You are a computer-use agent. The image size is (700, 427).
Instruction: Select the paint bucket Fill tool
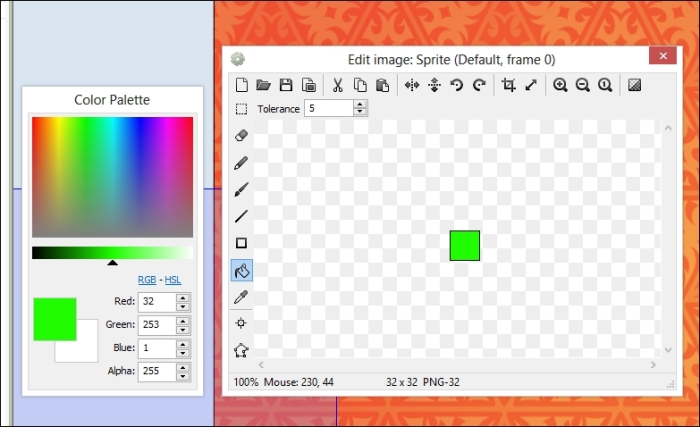[x=242, y=270]
